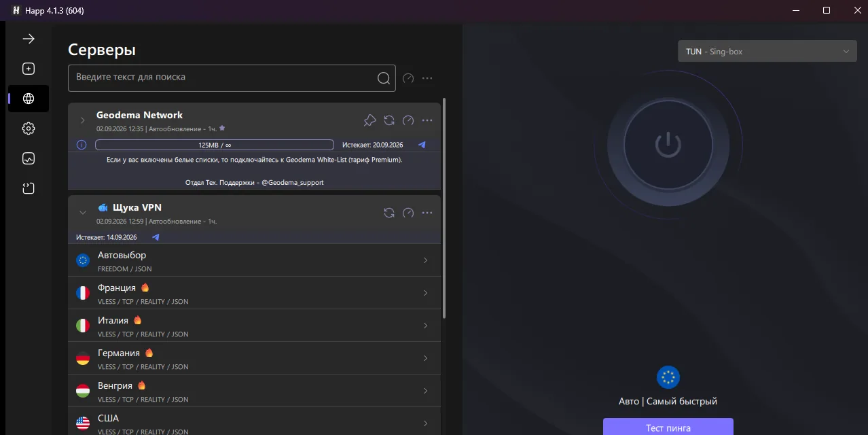Open the TUN - Sing-box dropdown

pos(767,52)
